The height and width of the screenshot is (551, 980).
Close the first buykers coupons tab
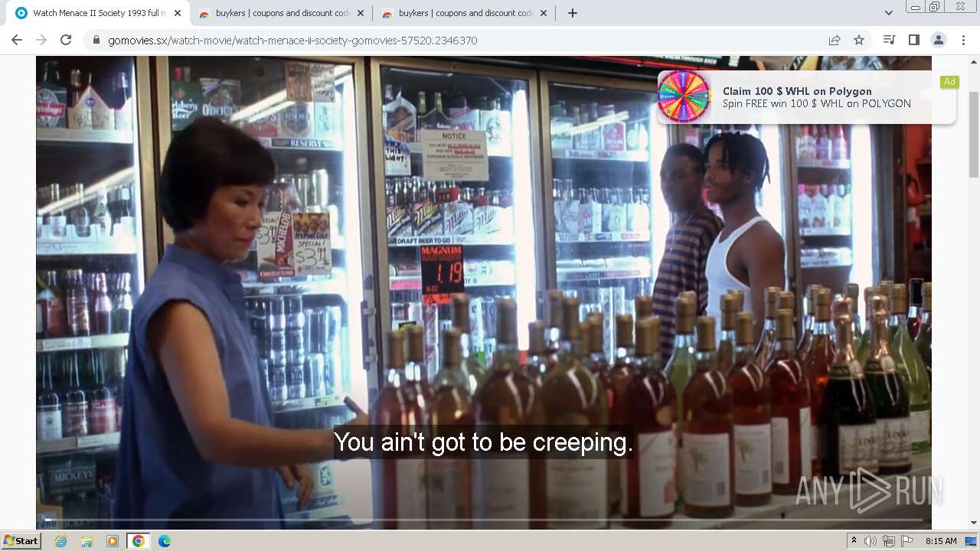tap(361, 13)
